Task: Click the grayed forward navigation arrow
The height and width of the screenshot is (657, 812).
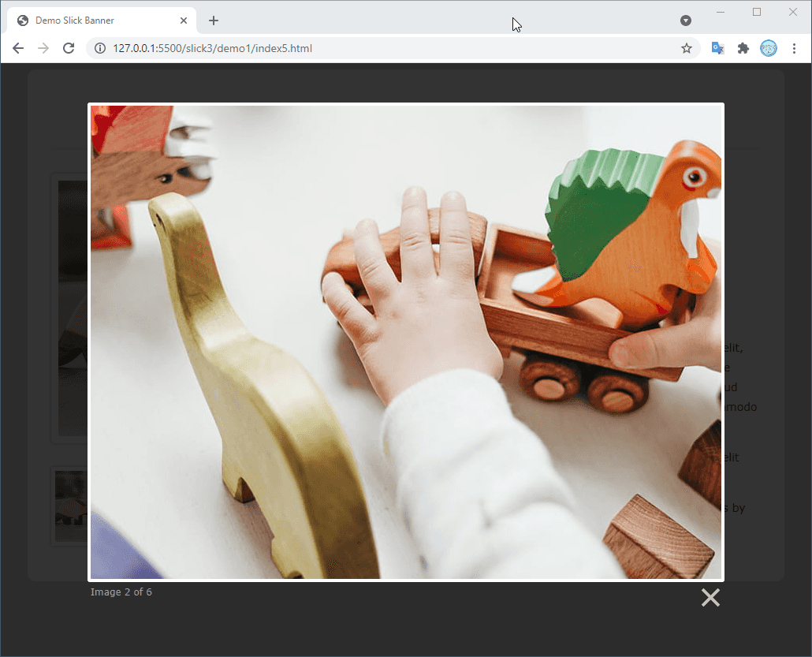Action: pos(43,48)
